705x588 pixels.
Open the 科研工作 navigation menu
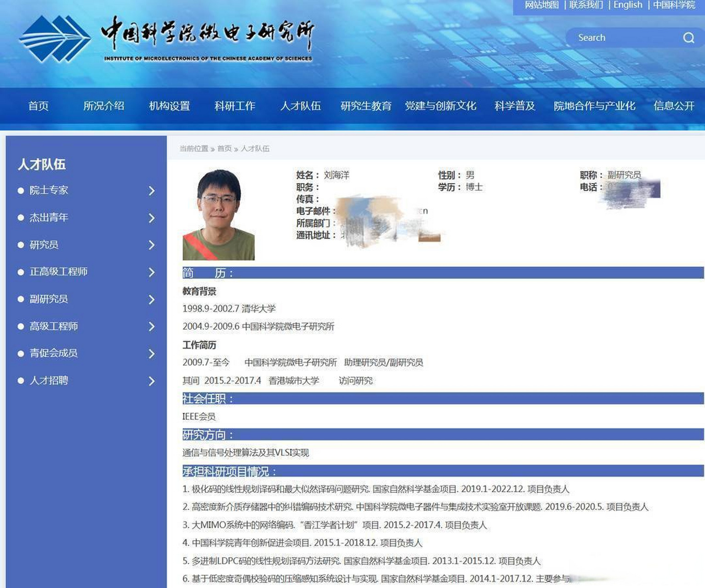[x=235, y=106]
